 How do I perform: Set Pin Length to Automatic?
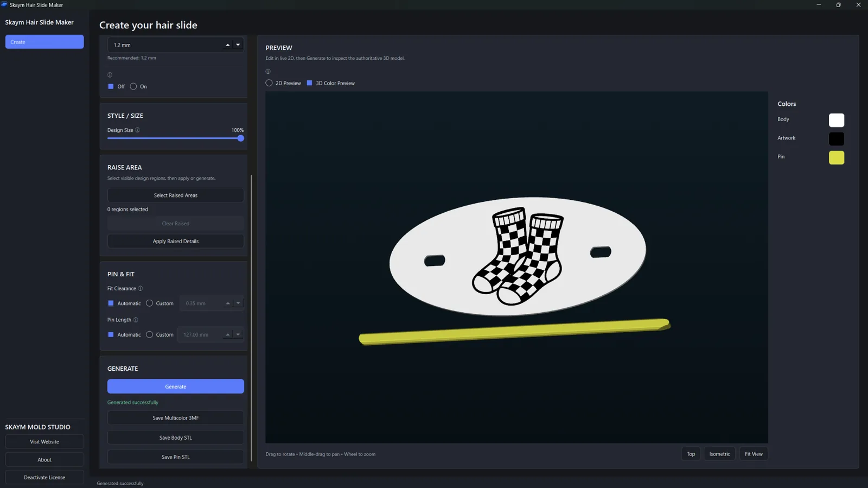(124, 335)
